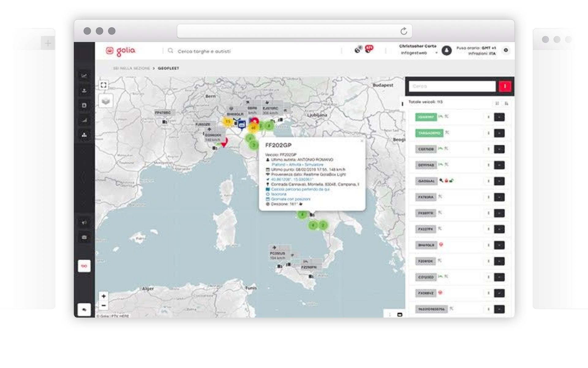Toggle the dark button on FK783RA row

tap(499, 197)
